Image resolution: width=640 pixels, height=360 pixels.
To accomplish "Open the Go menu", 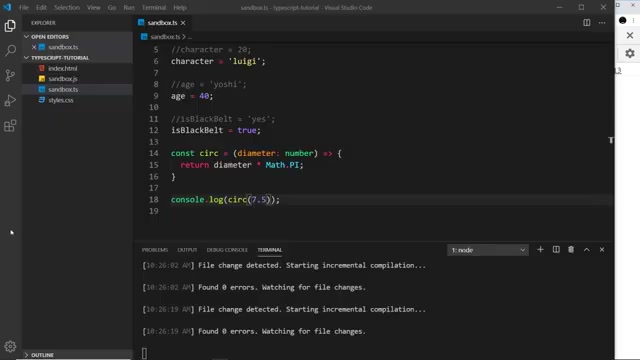I will pyautogui.click(x=111, y=7).
